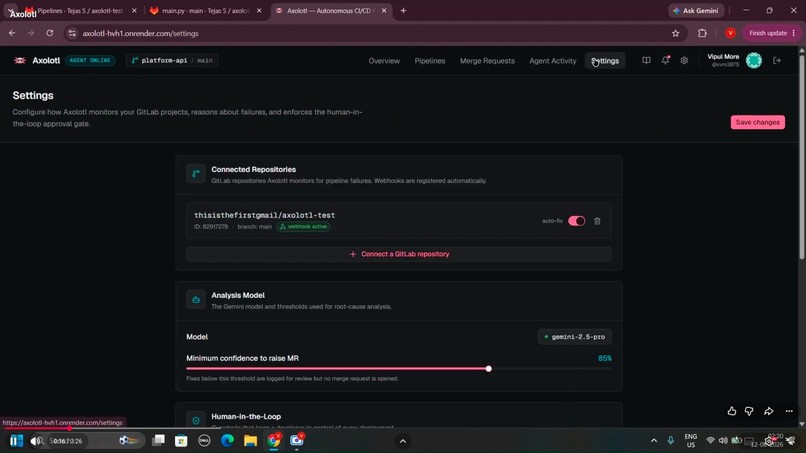Open the Dell app in the taskbar
Screen dimensions: 806x453
tap(204, 441)
